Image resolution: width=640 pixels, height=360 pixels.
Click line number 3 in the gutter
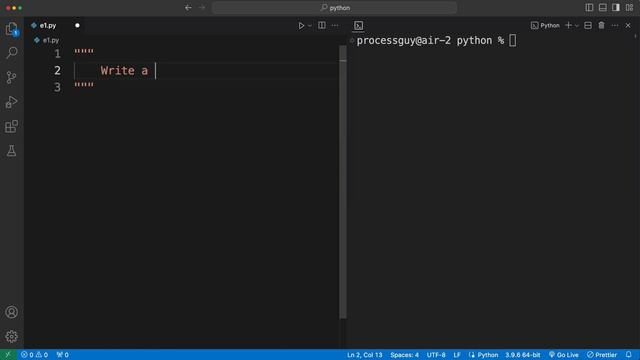(x=57, y=87)
